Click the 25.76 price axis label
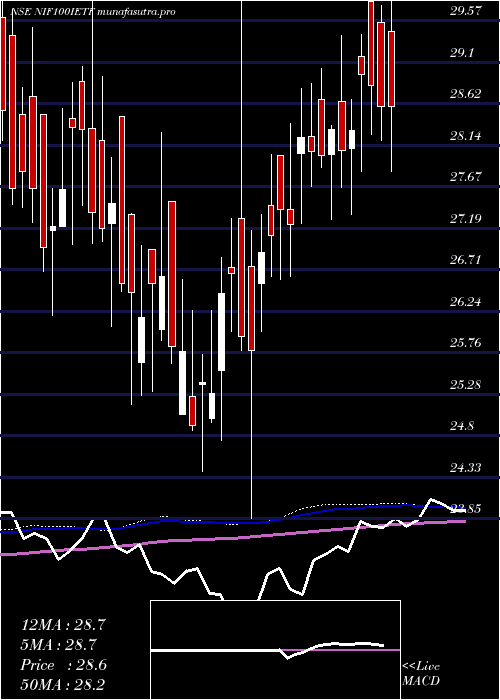Image resolution: width=500 pixels, height=700 pixels. coord(465,343)
